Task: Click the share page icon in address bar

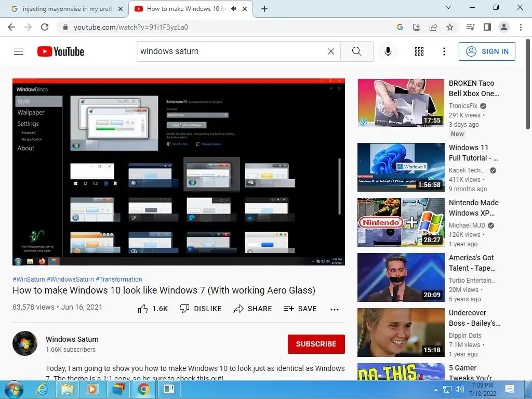Action: click(433, 27)
